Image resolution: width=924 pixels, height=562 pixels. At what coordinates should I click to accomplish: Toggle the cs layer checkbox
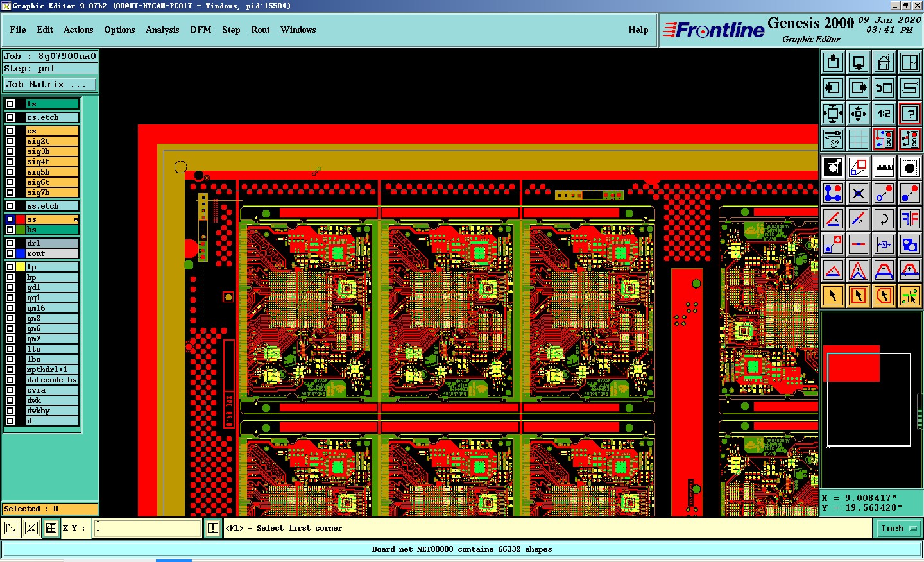(10, 131)
